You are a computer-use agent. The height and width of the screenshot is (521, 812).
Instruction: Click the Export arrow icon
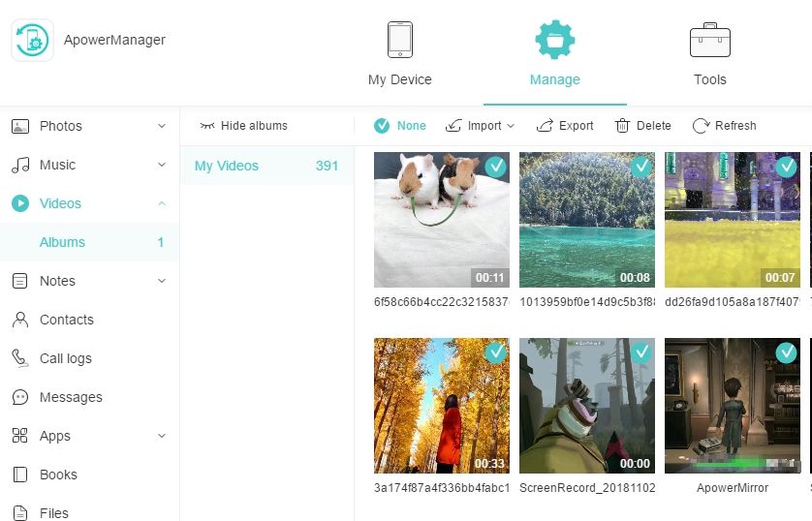point(545,126)
